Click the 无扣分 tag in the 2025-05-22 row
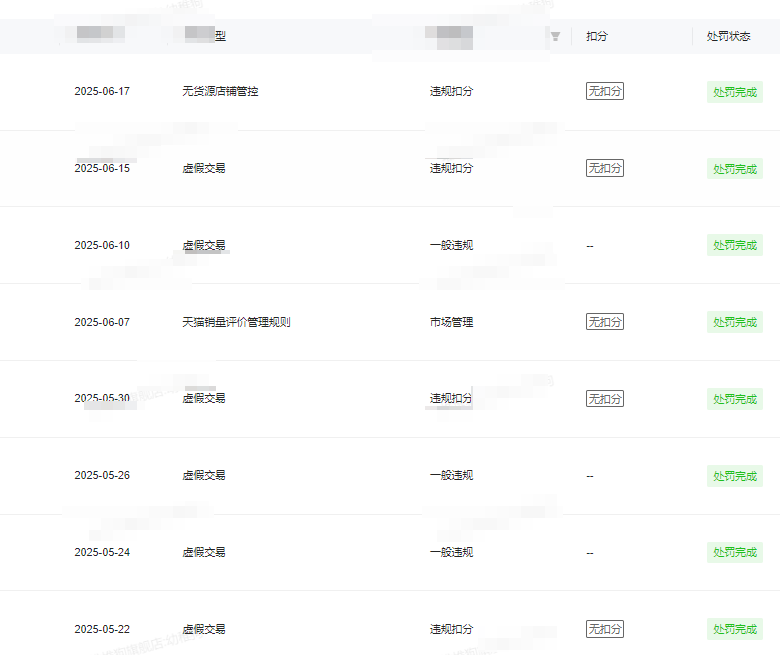Image resolution: width=780 pixels, height=655 pixels. pyautogui.click(x=605, y=629)
